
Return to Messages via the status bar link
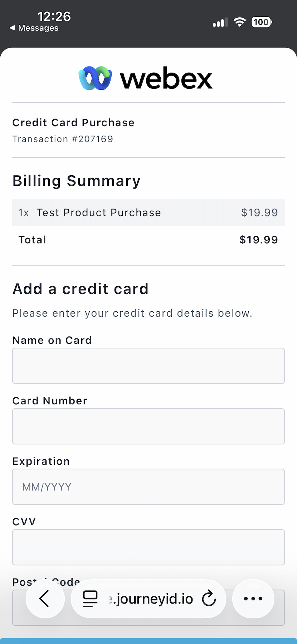click(34, 28)
